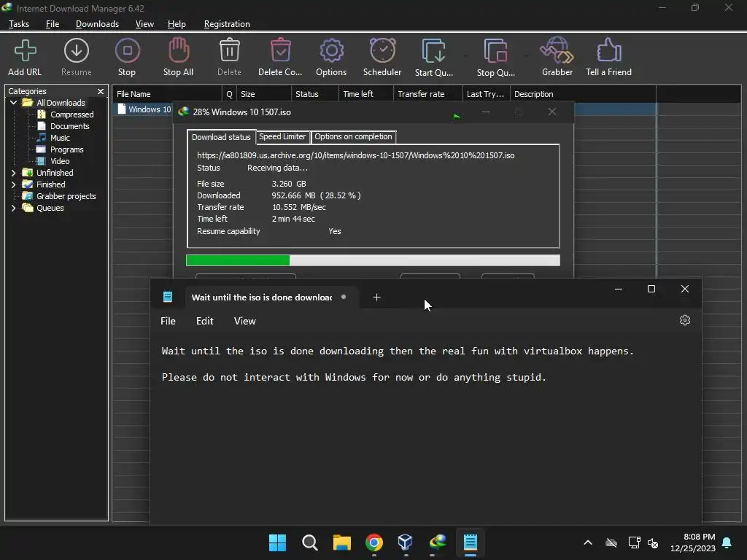
Task: Switch to Options on completion tab
Action: coord(353,136)
